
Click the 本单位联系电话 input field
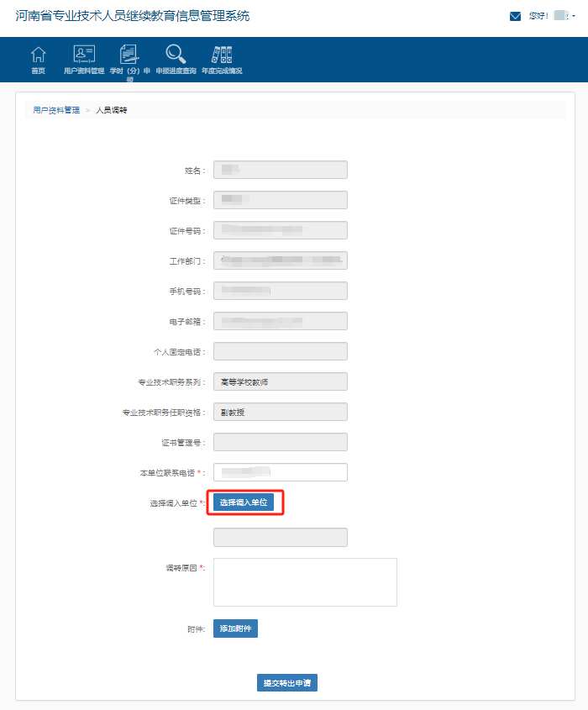coord(280,472)
